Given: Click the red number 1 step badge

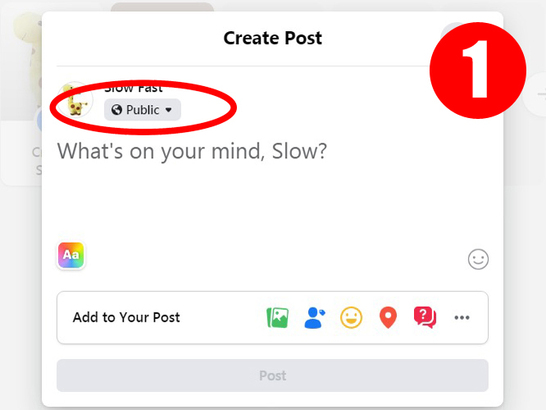Looking at the screenshot, I should [478, 70].
